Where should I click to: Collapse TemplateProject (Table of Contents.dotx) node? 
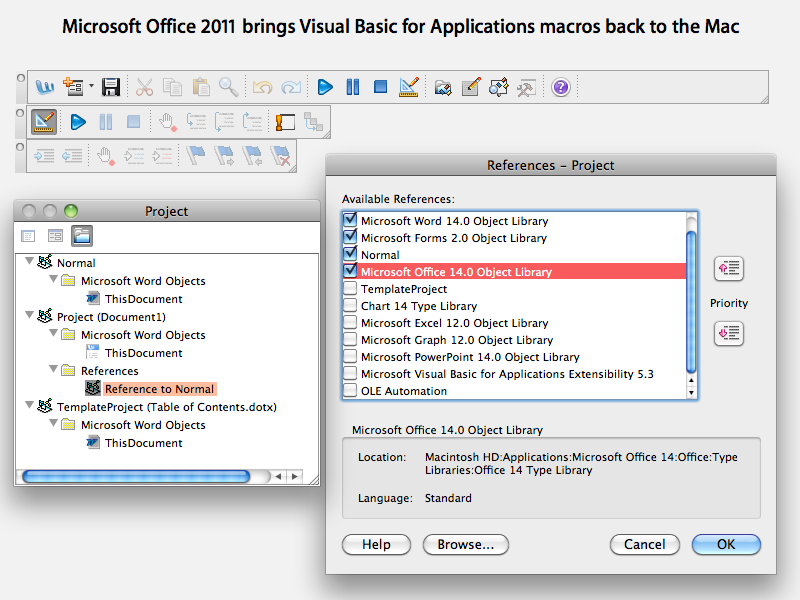coord(30,405)
